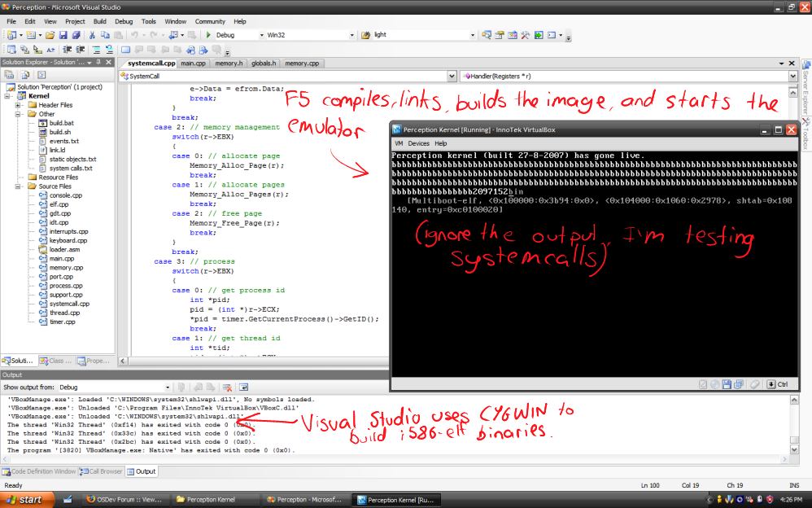Select link.ld in the Other folder
The width and height of the screenshot is (812, 508).
[x=57, y=150]
